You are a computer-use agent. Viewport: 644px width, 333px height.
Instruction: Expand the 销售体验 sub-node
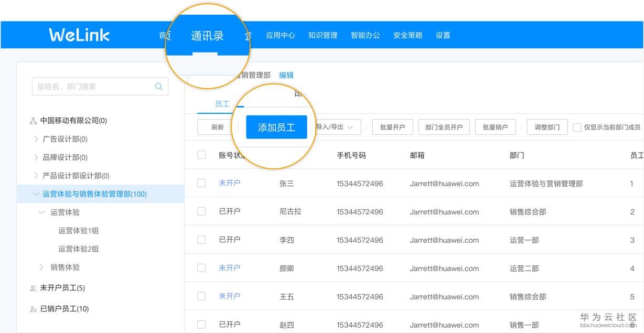41,267
